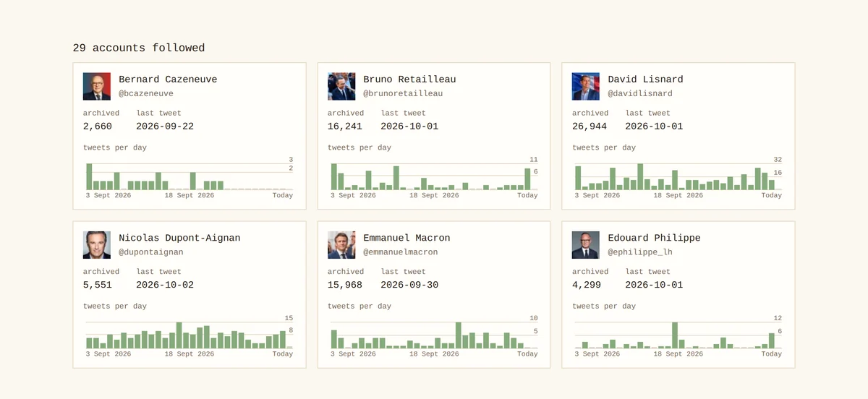
Task: Select the @davidlisnard handle
Action: pos(640,94)
